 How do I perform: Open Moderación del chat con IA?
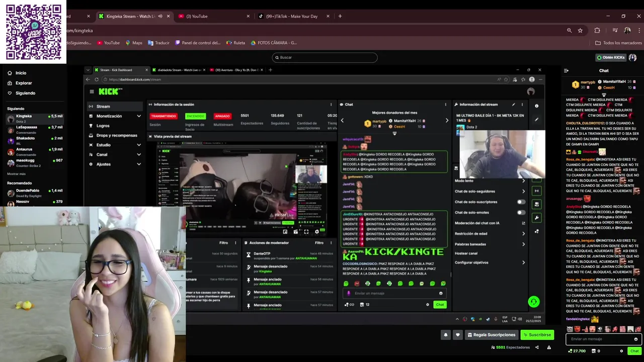[489, 223]
